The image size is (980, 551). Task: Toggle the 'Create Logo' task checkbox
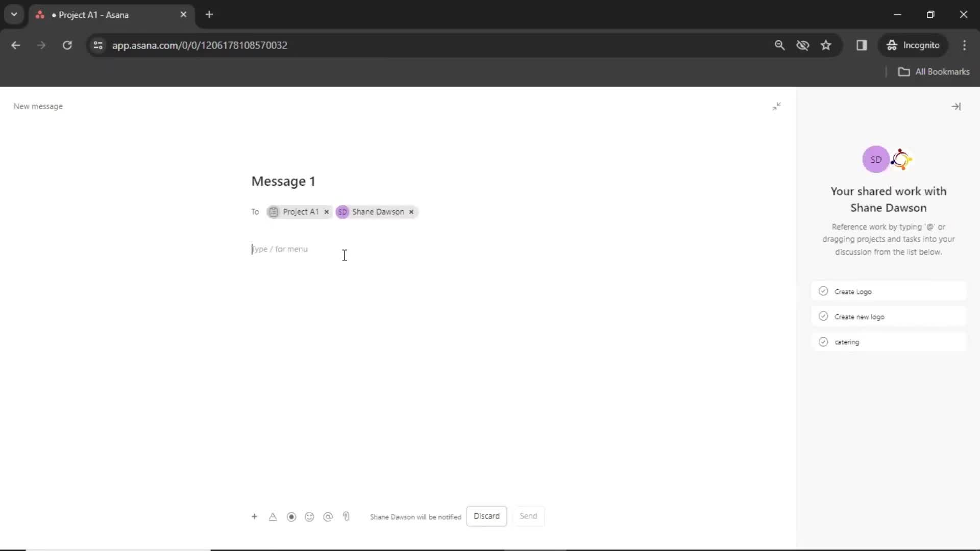[823, 291]
